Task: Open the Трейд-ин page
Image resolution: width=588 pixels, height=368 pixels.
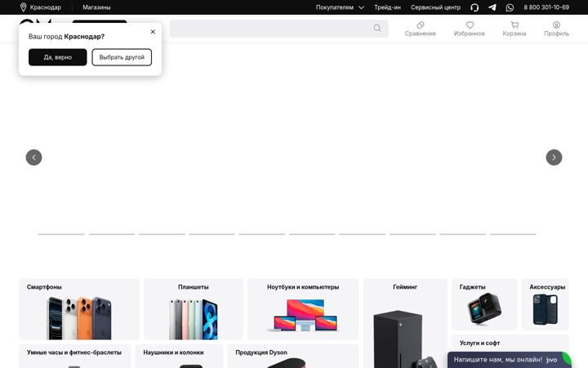Action: pos(387,7)
